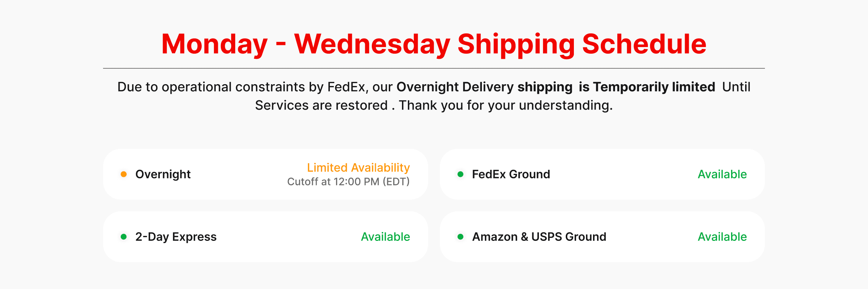868x289 pixels.
Task: Click Available status for 2-Day Express
Action: [x=385, y=237]
